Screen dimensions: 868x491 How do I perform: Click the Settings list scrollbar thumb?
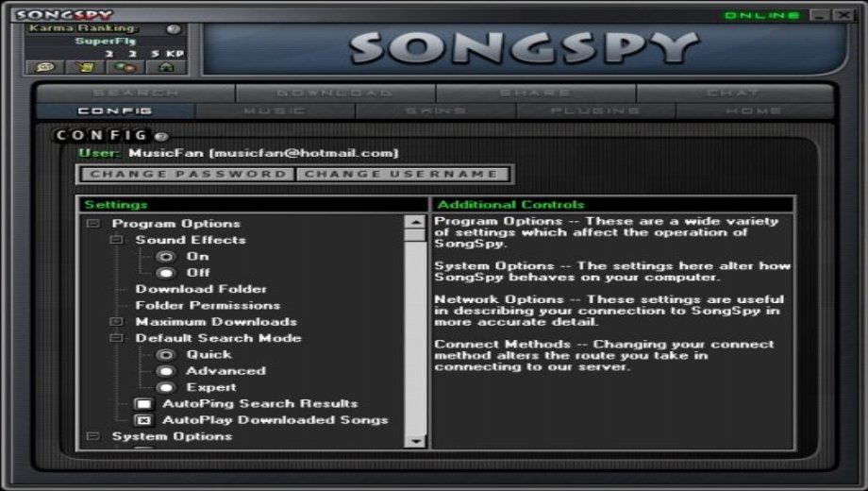(415, 235)
